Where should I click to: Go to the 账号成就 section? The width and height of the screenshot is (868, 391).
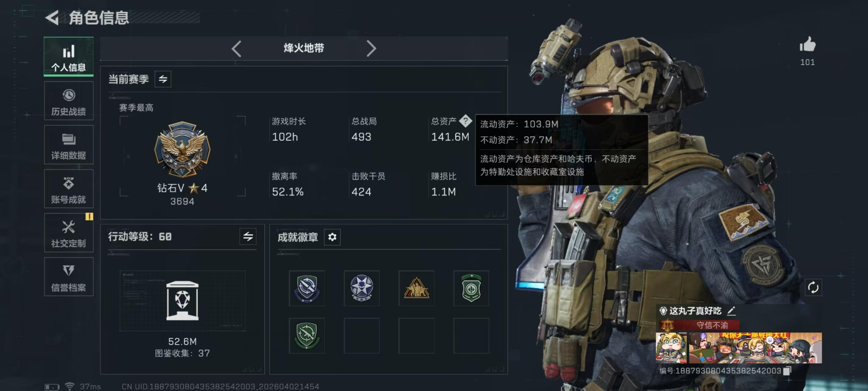[68, 188]
